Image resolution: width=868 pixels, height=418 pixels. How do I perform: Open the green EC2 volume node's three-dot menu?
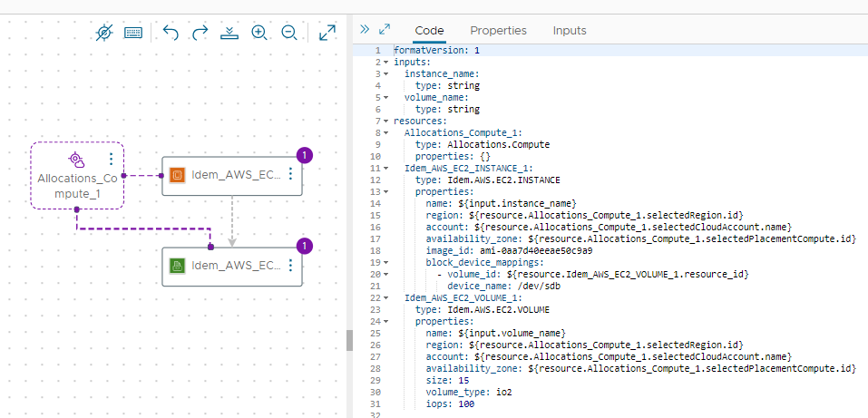click(290, 265)
